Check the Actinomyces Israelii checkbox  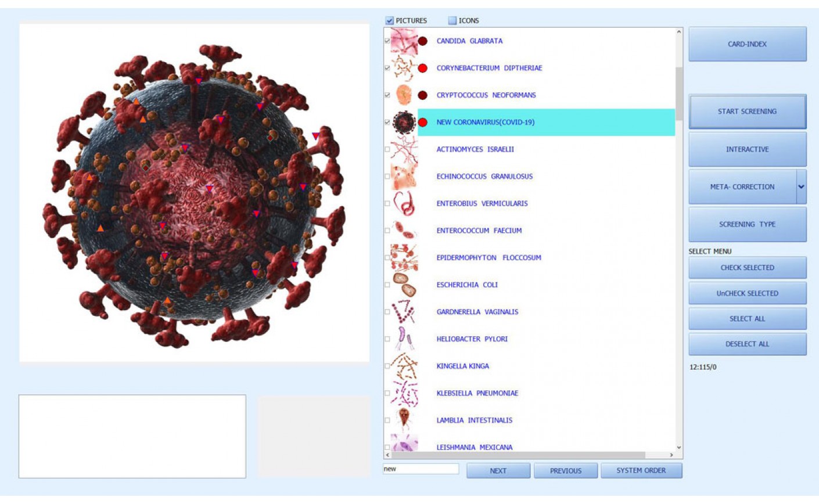pyautogui.click(x=387, y=150)
